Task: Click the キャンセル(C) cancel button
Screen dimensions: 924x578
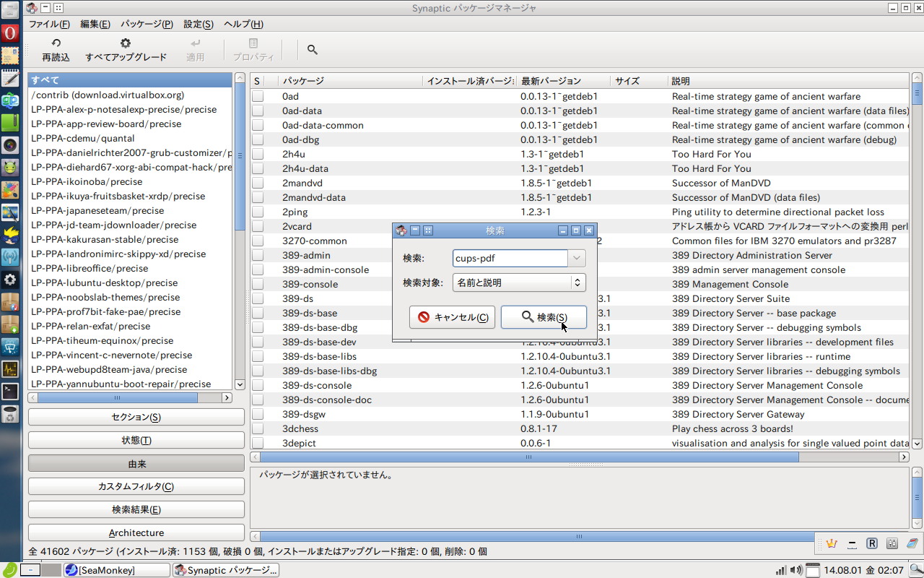Action: tap(452, 317)
